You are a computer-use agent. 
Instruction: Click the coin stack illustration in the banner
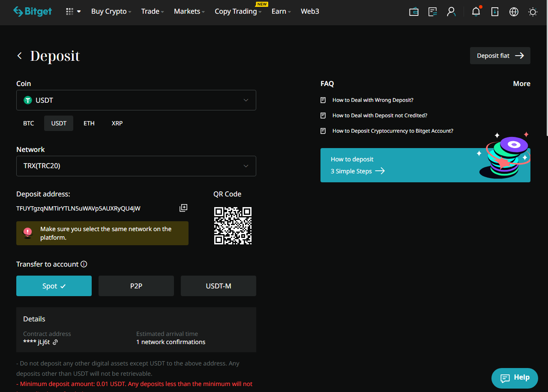[x=504, y=155]
